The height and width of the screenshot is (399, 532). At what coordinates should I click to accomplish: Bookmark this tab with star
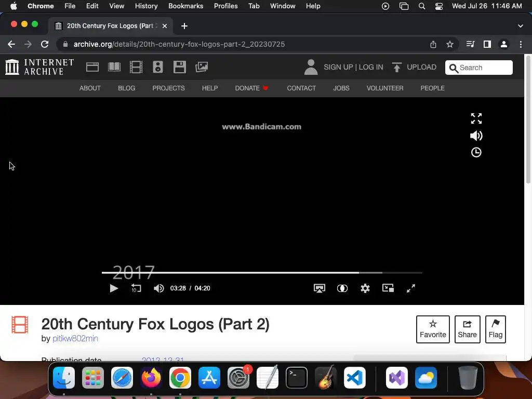(x=450, y=44)
